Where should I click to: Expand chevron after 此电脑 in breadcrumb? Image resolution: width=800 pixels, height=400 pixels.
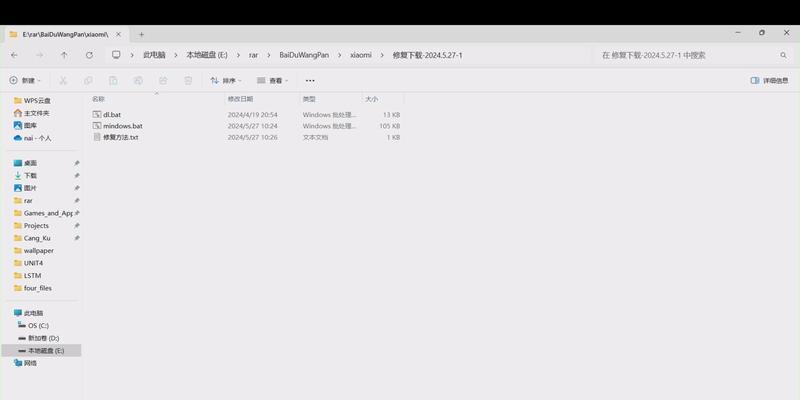176,55
